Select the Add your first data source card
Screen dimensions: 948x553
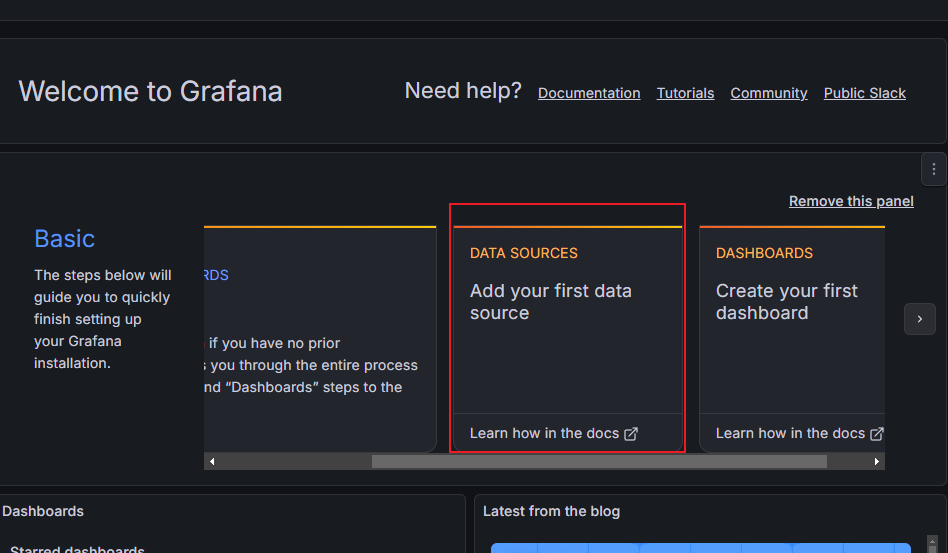tap(567, 338)
